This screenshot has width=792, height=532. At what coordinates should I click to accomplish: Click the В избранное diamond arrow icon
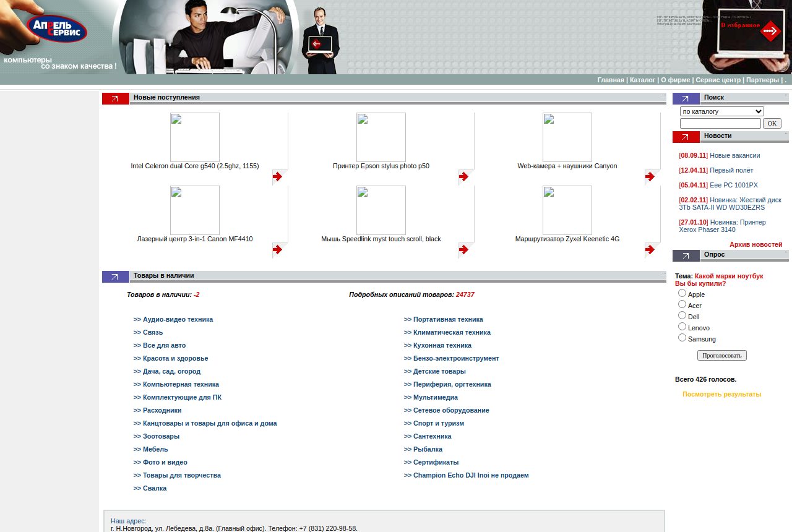coord(770,31)
